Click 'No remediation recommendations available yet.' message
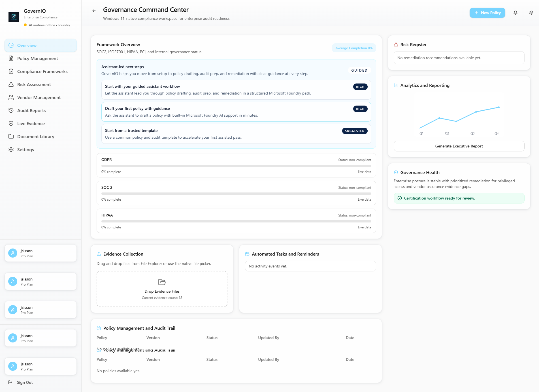Viewport: 539px width, 392px height. [x=459, y=58]
